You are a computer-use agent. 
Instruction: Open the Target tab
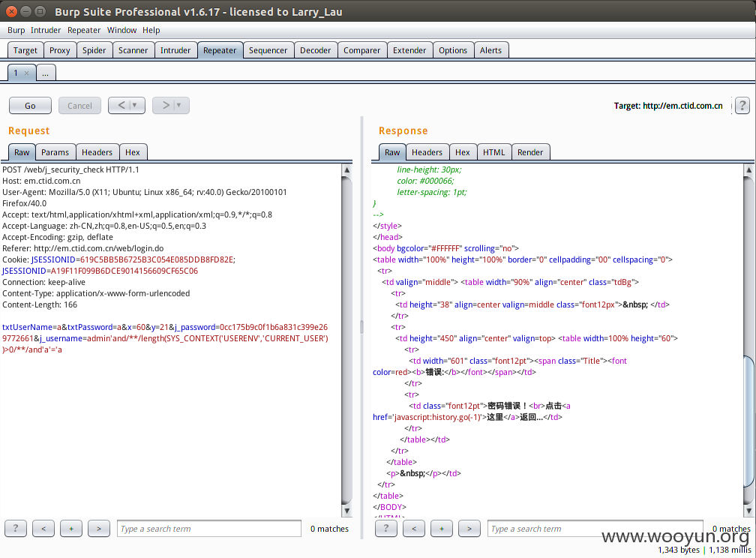pos(25,50)
